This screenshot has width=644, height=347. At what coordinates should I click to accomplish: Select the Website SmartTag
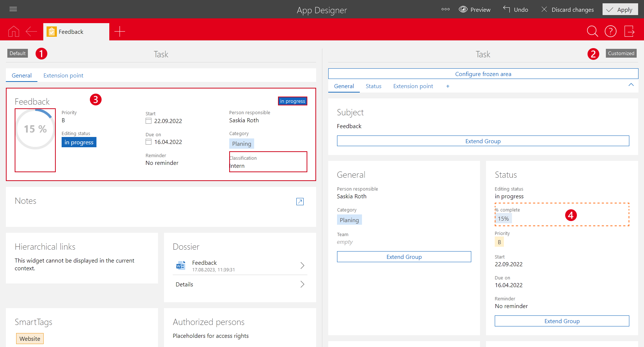click(30, 339)
